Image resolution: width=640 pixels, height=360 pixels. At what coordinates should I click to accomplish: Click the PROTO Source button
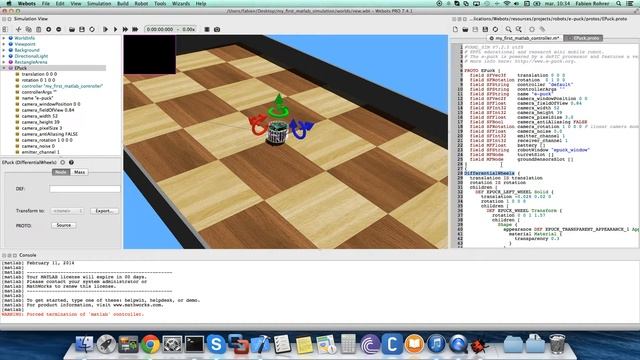click(64, 225)
